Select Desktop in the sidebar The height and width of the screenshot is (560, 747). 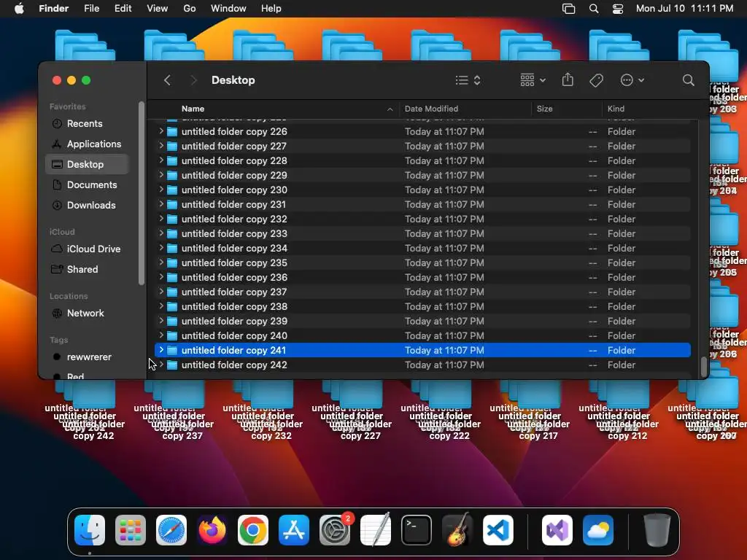[x=87, y=164]
